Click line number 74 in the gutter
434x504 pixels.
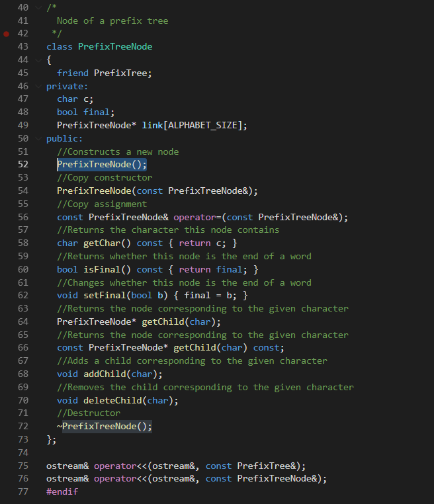[23, 453]
